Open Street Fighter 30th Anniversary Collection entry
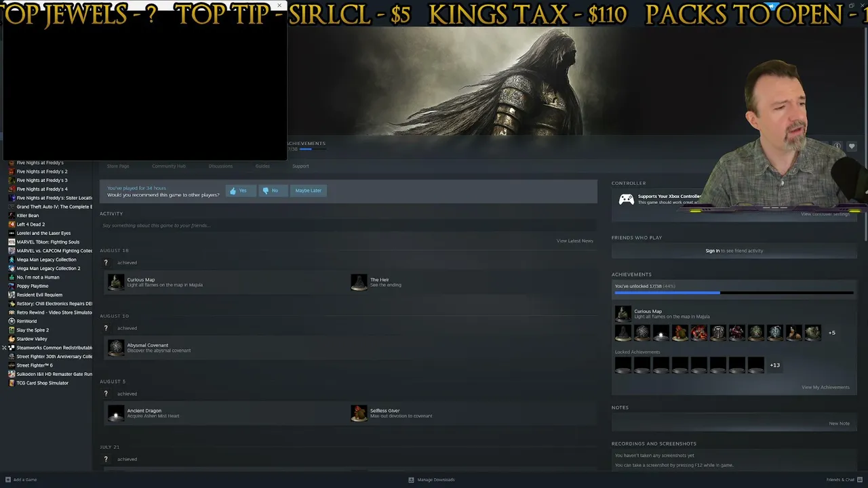 coord(50,357)
